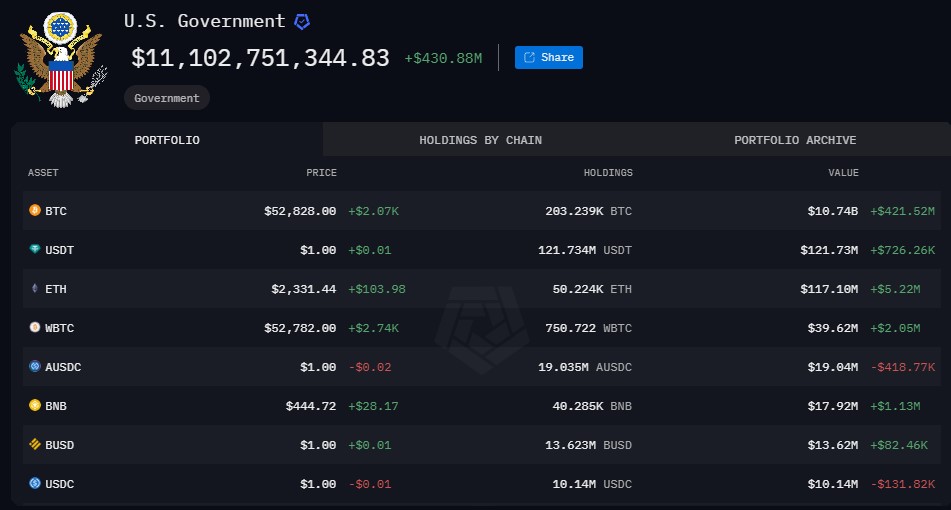Click the ETH Ethereum icon
This screenshot has width=951, height=510.
pos(35,289)
